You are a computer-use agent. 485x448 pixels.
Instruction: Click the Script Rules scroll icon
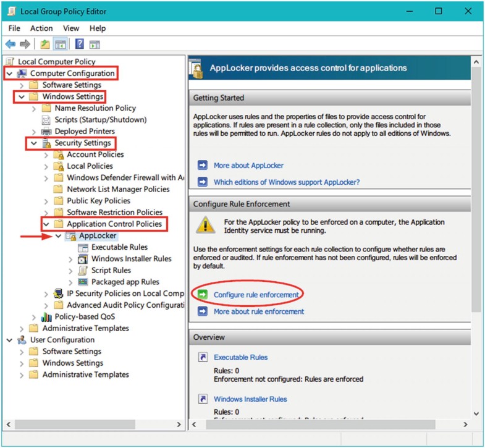(x=83, y=271)
